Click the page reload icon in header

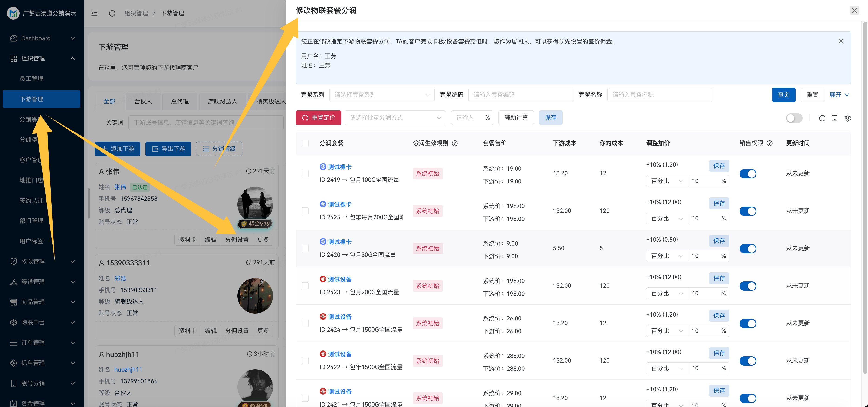(x=112, y=13)
